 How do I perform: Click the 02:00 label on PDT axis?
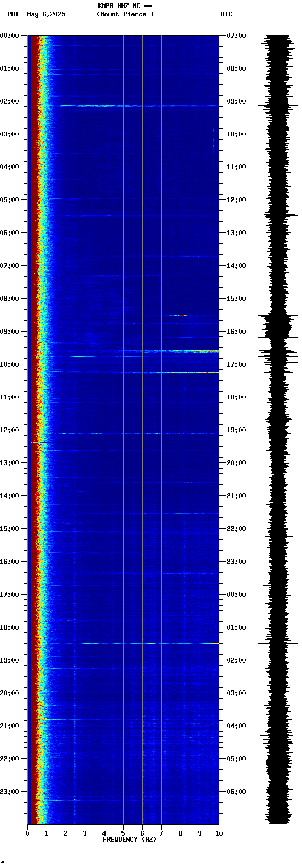pyautogui.click(x=9, y=101)
